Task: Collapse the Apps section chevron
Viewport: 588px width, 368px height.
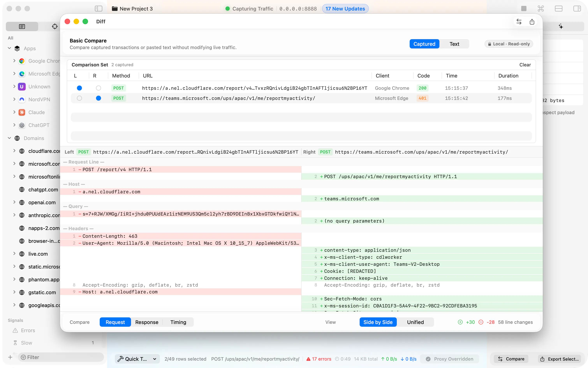Action: pyautogui.click(x=10, y=48)
